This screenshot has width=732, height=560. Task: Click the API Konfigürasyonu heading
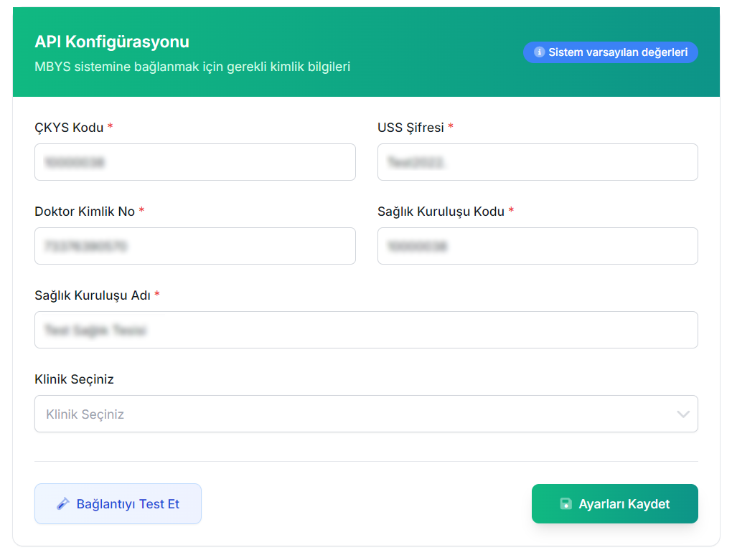(x=112, y=42)
